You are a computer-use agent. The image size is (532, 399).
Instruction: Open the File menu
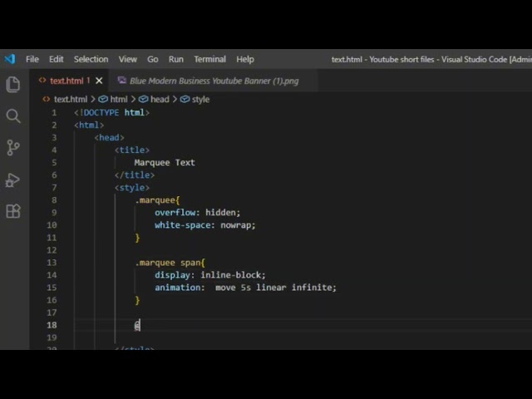(x=32, y=59)
